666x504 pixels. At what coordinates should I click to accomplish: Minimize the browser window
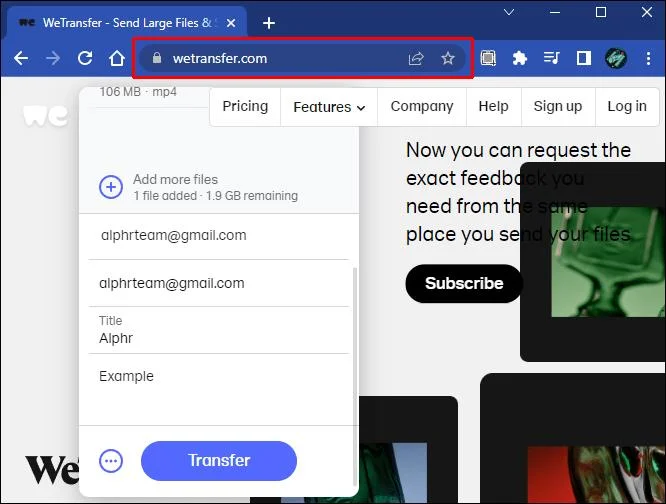coord(555,12)
